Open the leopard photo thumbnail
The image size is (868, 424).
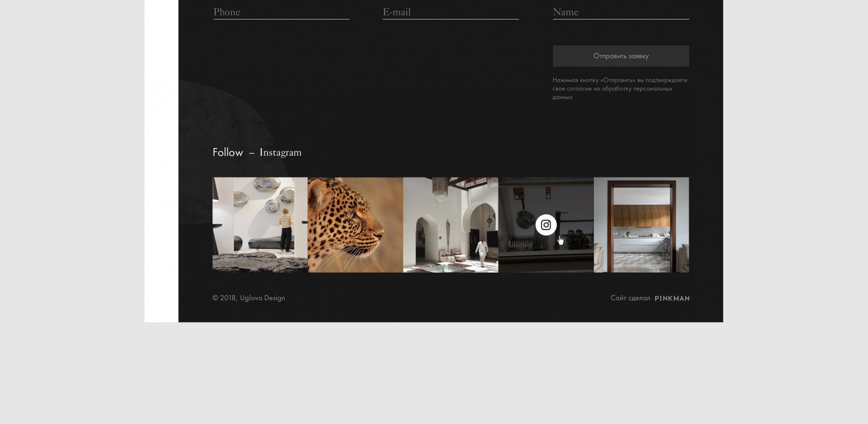click(x=355, y=224)
